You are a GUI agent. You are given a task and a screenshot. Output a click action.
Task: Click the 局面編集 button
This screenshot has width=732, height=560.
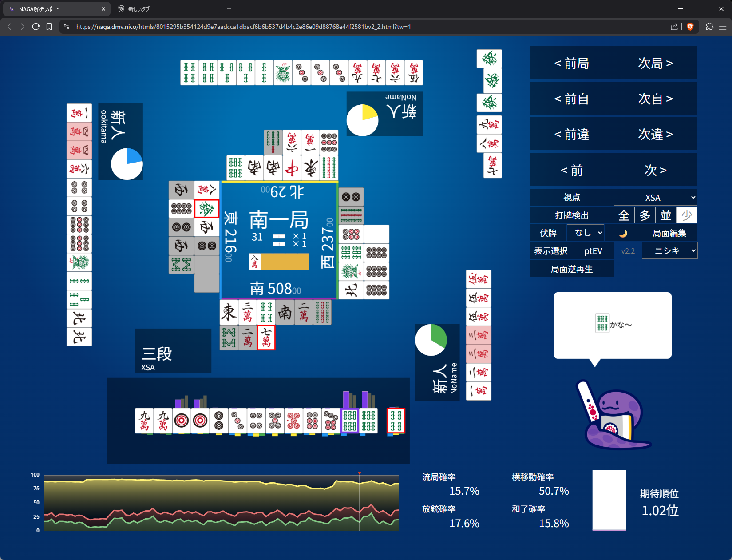pos(669,233)
